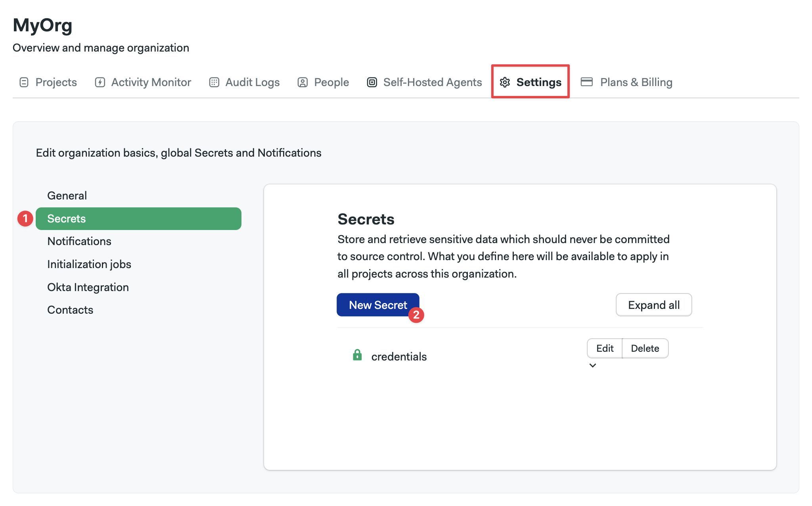The image size is (812, 506).
Task: Click the Audit Logs grid icon
Action: [214, 82]
